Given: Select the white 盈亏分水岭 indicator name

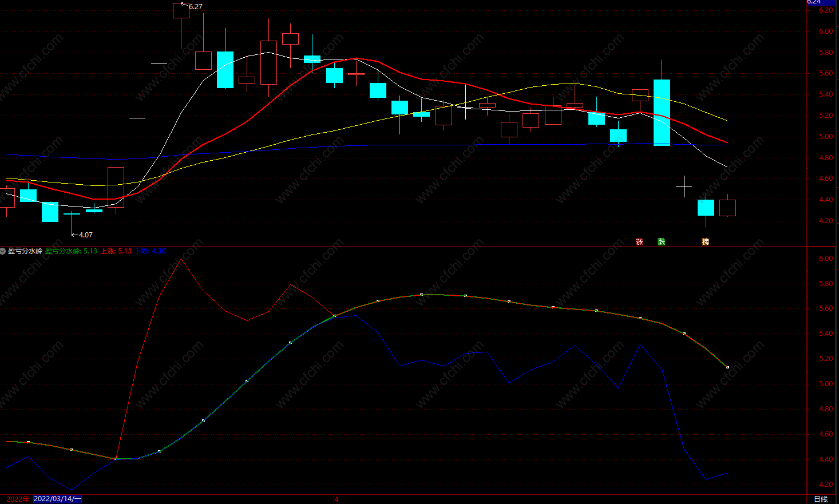Looking at the screenshot, I should click(25, 251).
